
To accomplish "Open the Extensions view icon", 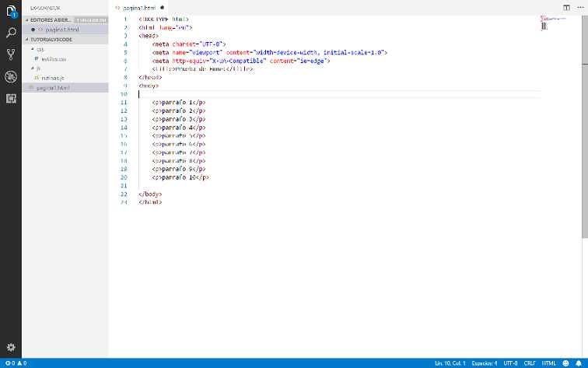I will [x=11, y=98].
